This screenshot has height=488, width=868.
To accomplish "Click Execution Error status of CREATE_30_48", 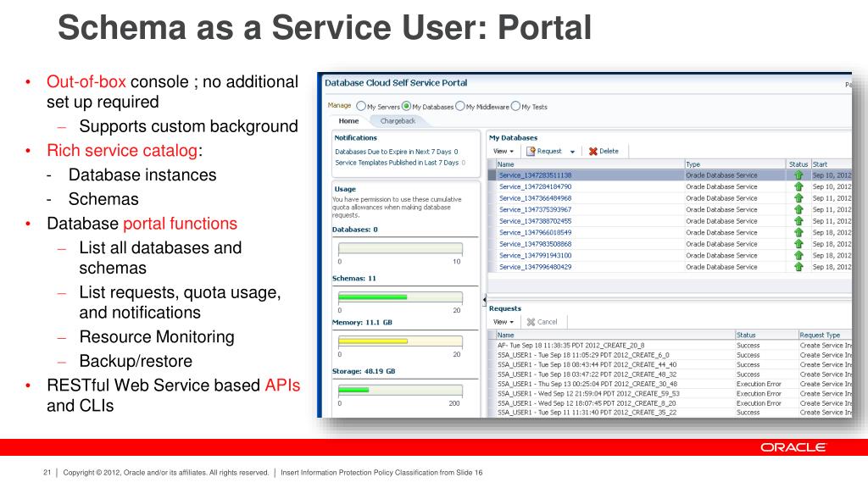I will pos(759,384).
